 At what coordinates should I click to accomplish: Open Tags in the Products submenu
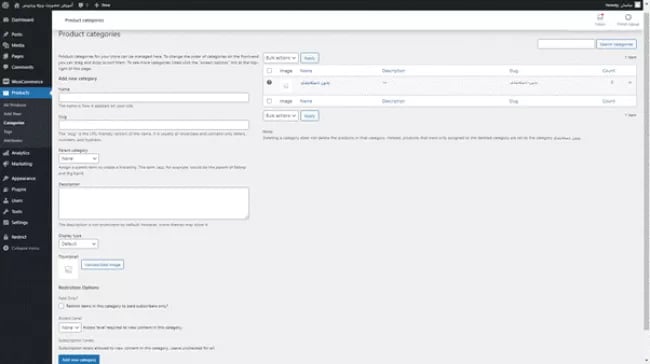[7, 132]
